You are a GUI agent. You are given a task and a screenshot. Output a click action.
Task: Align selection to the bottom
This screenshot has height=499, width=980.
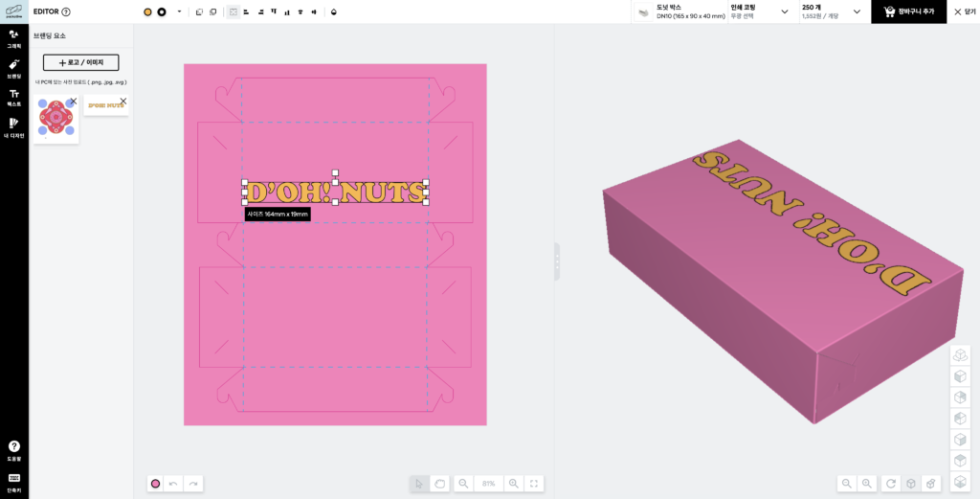[x=287, y=11]
